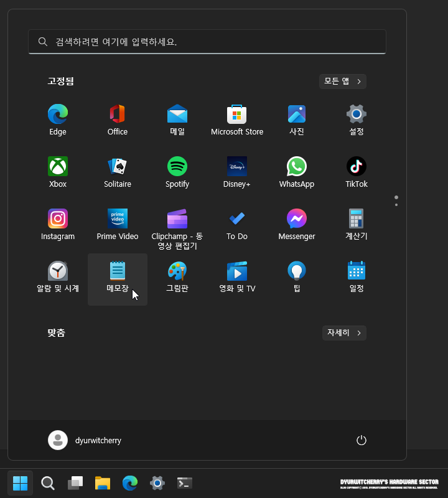Click the power button in Start menu
448x498 pixels.
(x=362, y=440)
